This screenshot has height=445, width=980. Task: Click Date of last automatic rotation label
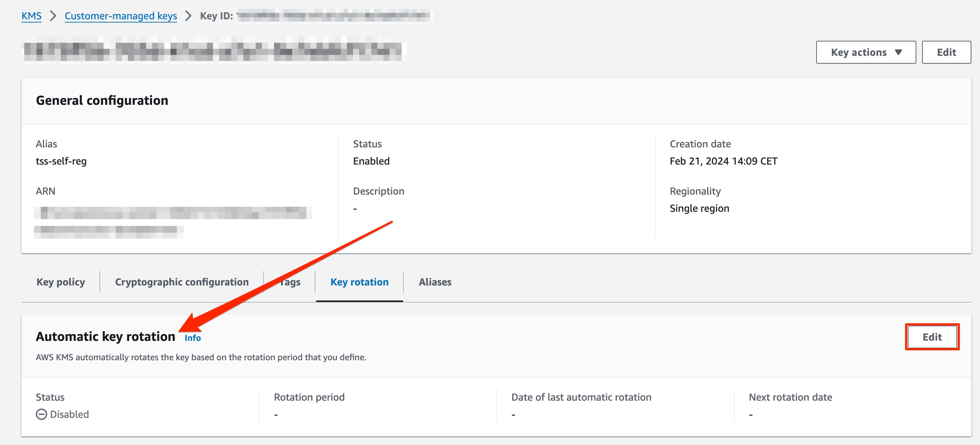point(581,397)
